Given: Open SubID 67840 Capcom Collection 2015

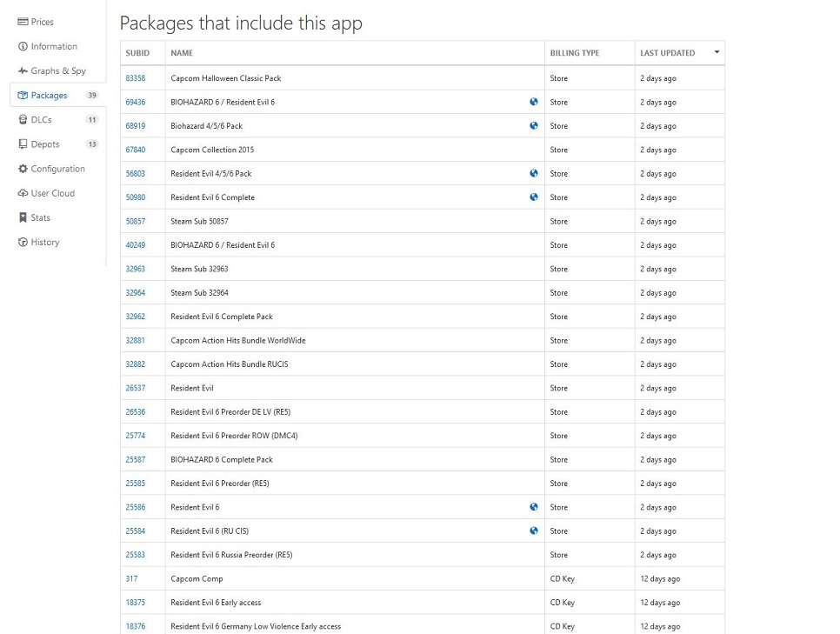Looking at the screenshot, I should click(136, 150).
